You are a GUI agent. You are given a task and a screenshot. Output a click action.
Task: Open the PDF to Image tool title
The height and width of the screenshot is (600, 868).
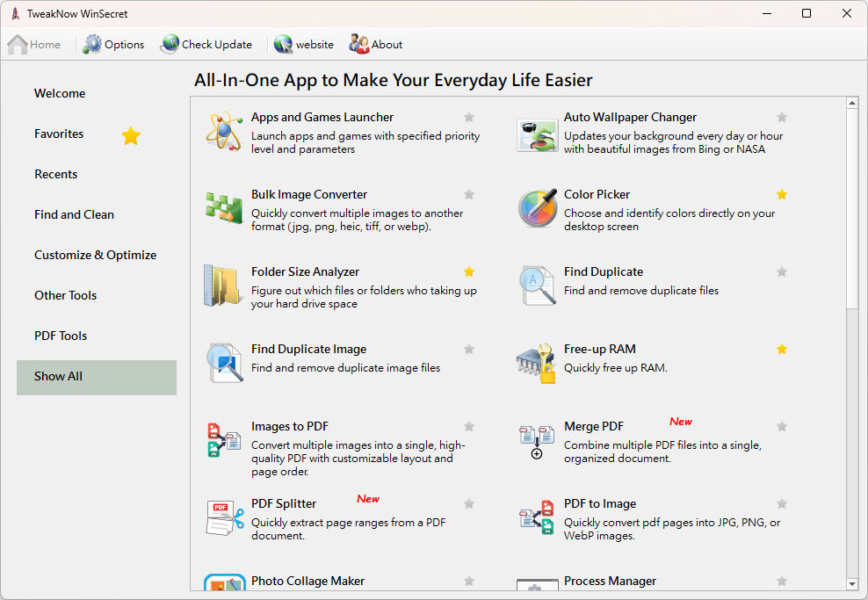600,504
